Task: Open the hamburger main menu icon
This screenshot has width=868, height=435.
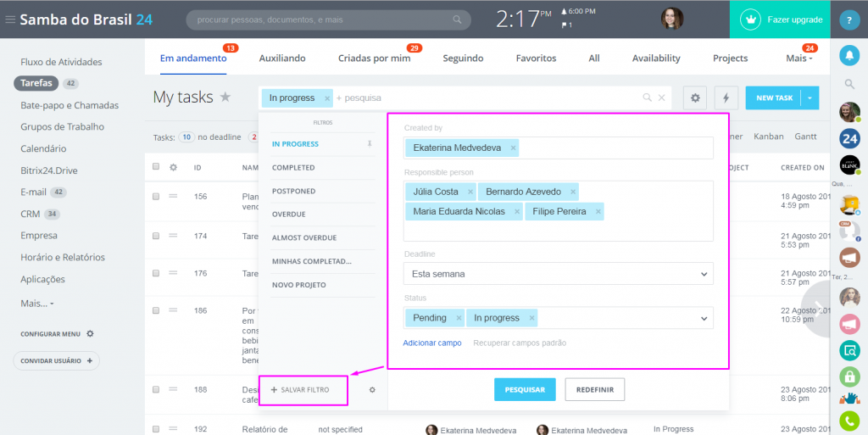Action: pos(10,20)
